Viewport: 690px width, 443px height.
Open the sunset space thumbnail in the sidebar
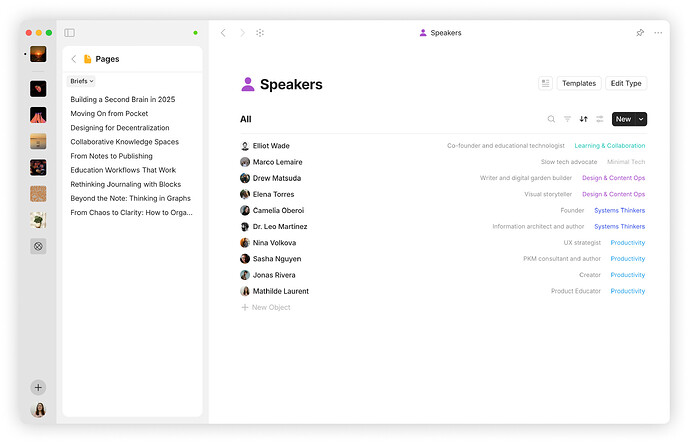pos(38,54)
